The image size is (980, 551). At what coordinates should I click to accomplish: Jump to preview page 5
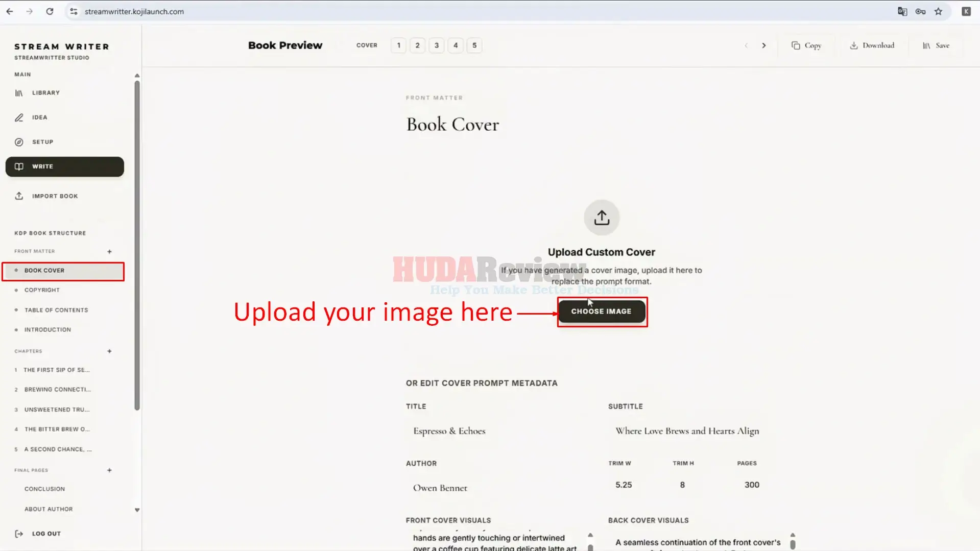[x=474, y=45]
